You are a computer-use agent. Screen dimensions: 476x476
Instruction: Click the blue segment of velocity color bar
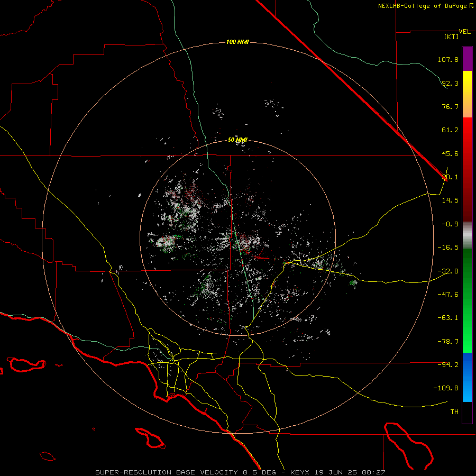tap(467, 377)
